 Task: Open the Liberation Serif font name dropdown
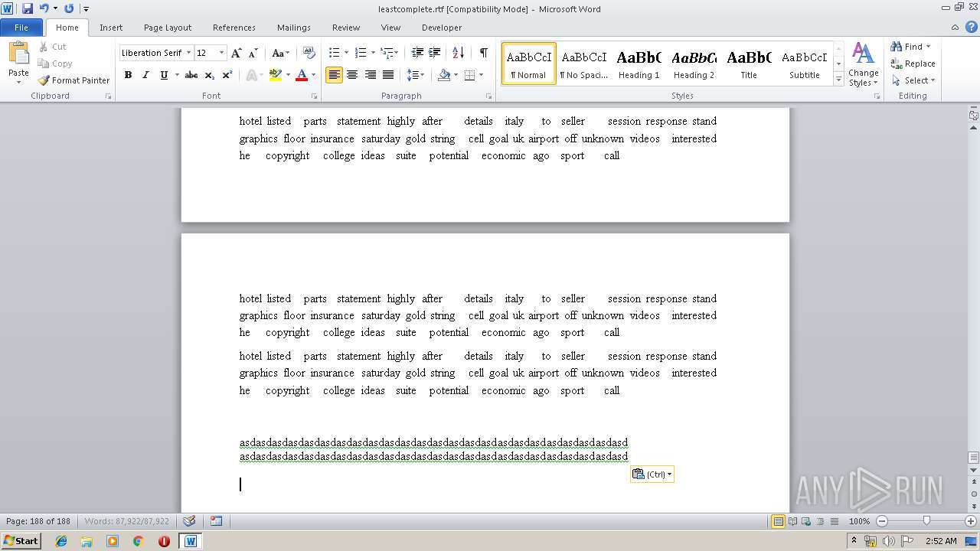[188, 53]
